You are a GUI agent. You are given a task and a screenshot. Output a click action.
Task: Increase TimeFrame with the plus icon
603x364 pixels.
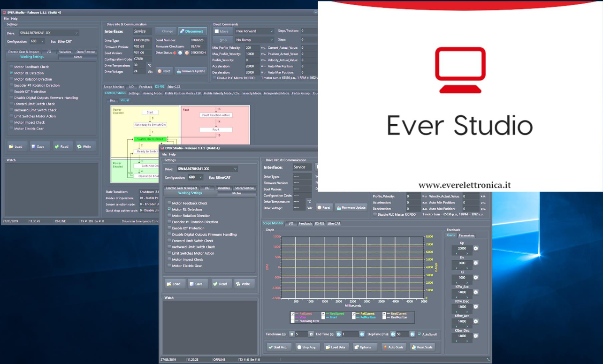tap(311, 334)
